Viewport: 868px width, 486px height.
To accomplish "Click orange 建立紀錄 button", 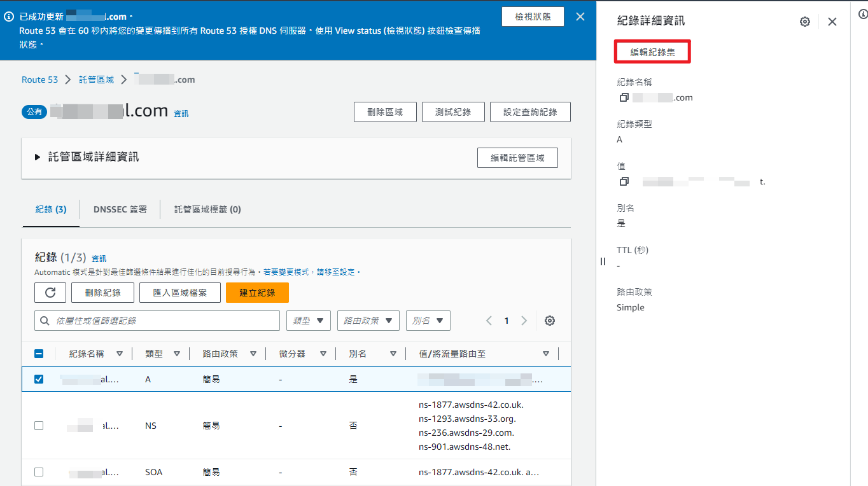I will pos(257,293).
